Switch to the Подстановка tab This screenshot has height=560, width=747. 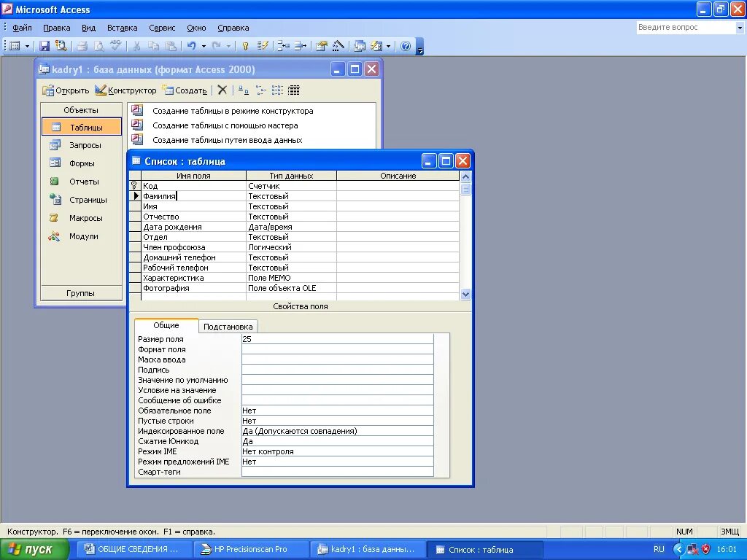[x=228, y=327]
